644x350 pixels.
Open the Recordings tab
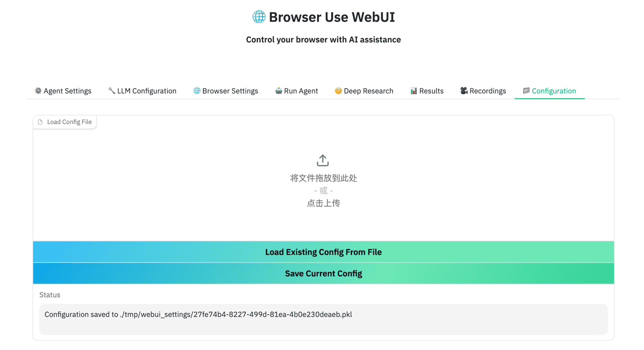pyautogui.click(x=483, y=91)
